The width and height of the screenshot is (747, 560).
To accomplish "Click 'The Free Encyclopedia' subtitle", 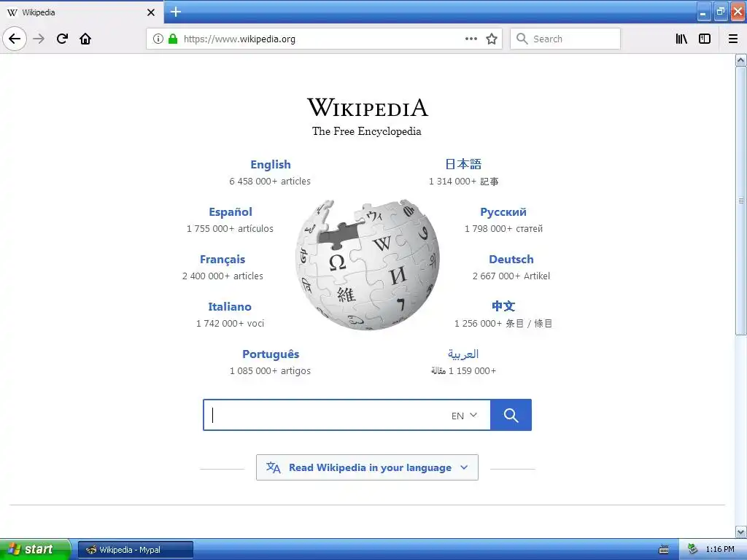I will pyautogui.click(x=367, y=131).
